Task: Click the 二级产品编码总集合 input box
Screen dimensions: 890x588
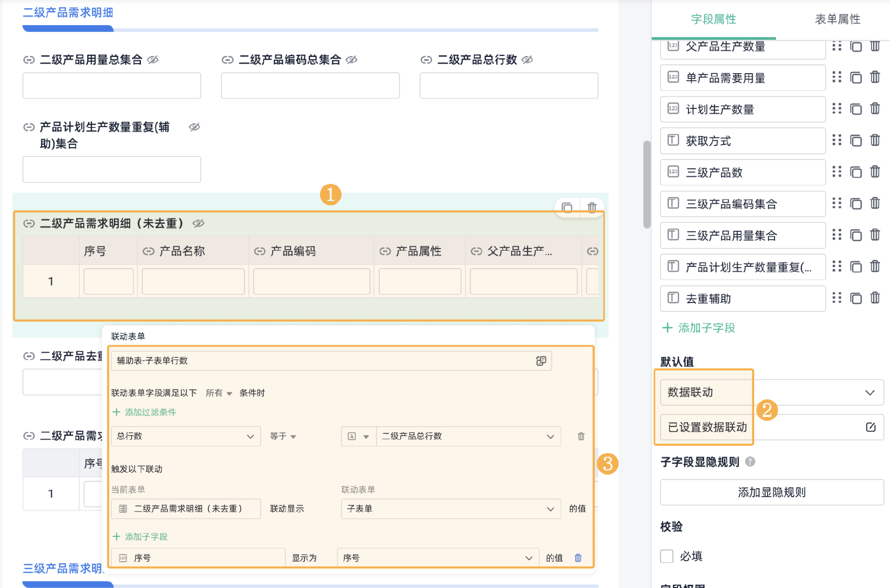Action: 310,86
